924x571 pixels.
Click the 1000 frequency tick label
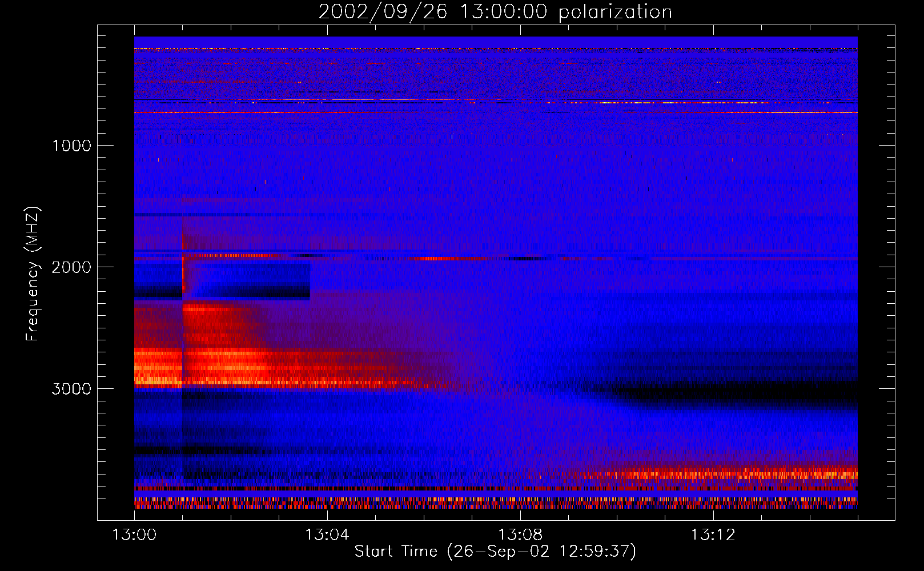click(72, 146)
